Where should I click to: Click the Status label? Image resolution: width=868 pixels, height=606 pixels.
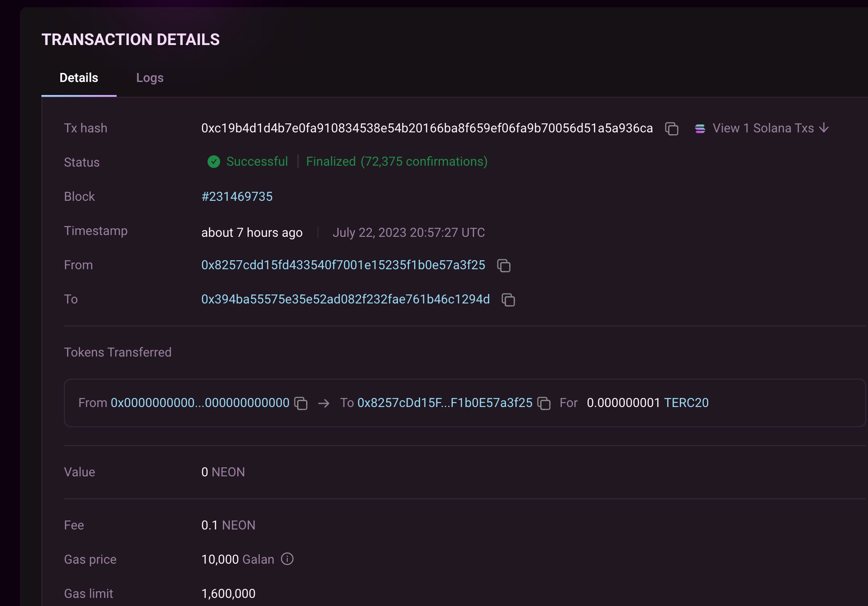[x=81, y=163]
